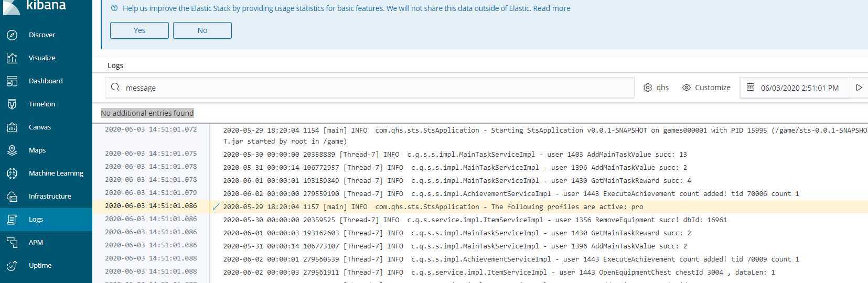Click the 'No additional entries found' text
868x283 pixels.
[147, 113]
